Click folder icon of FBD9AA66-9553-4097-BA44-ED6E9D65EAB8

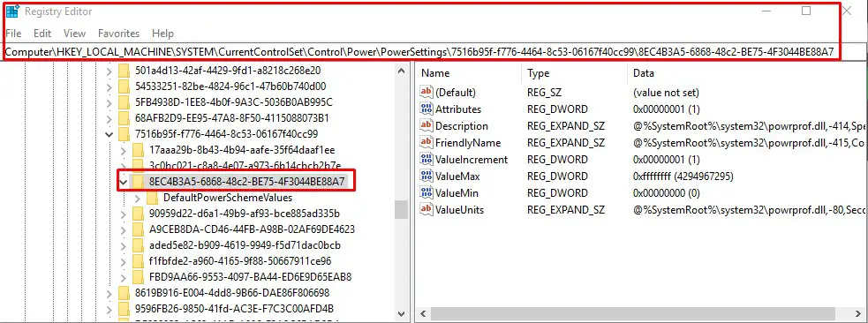pyautogui.click(x=139, y=276)
